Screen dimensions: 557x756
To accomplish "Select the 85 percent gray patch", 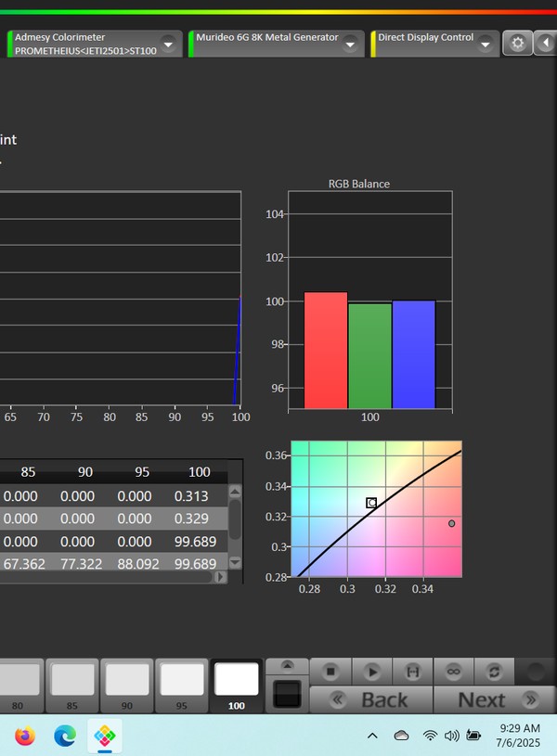I will [72, 686].
